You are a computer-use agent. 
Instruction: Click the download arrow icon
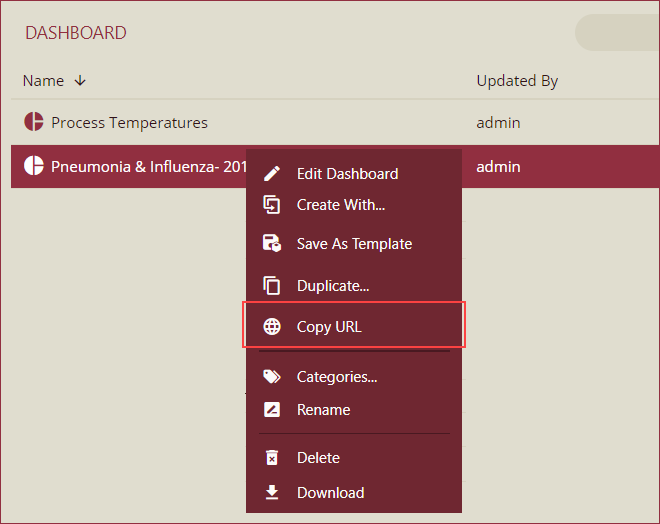272,492
